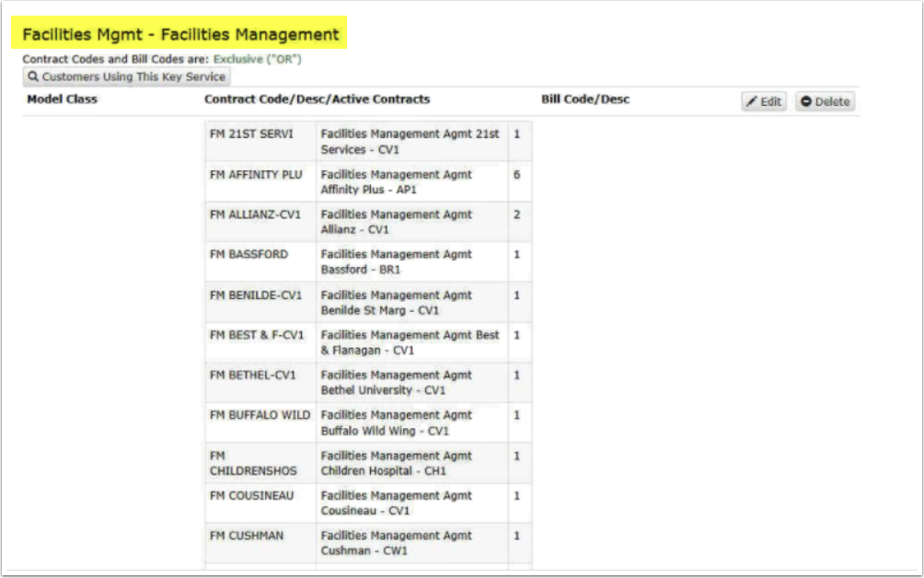Click the Exclusive ("OR") link
Image resolution: width=924 pixels, height=578 pixels.
pyautogui.click(x=258, y=59)
